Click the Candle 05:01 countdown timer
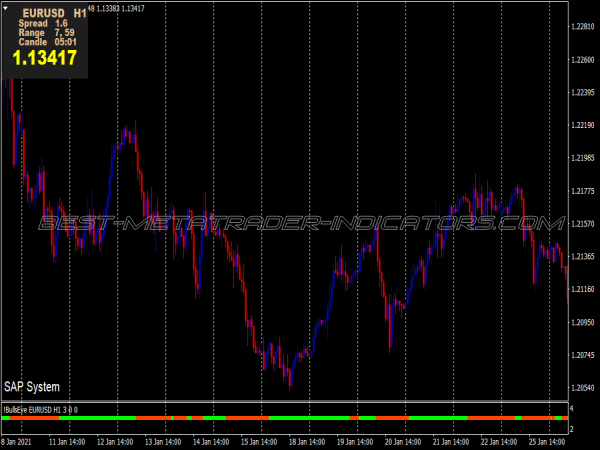This screenshot has height=450, width=600. 47,42
